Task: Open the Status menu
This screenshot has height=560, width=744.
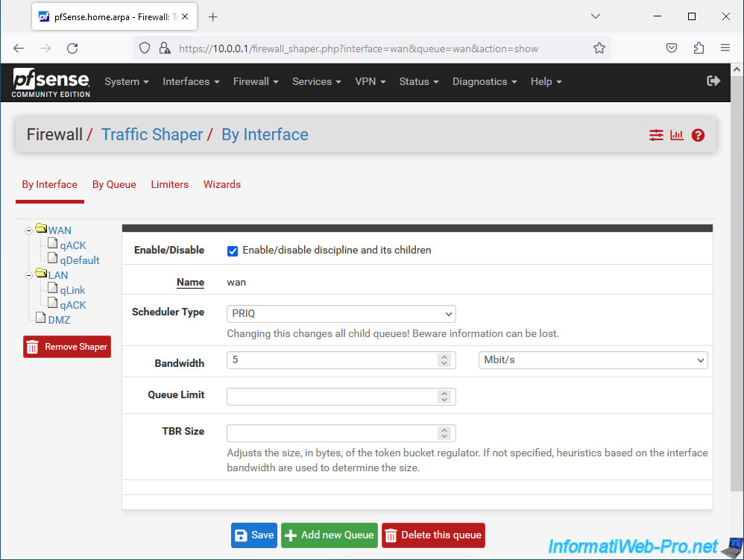Action: coord(418,81)
